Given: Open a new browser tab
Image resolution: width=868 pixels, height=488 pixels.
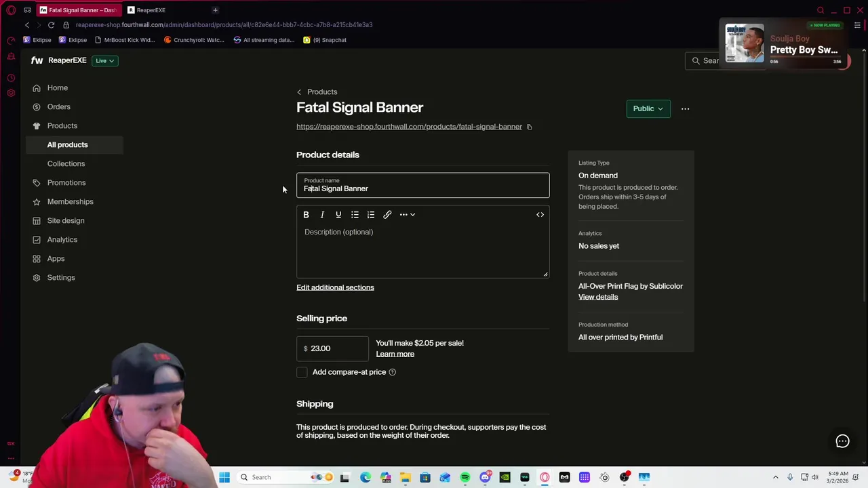Looking at the screenshot, I should click(x=215, y=10).
